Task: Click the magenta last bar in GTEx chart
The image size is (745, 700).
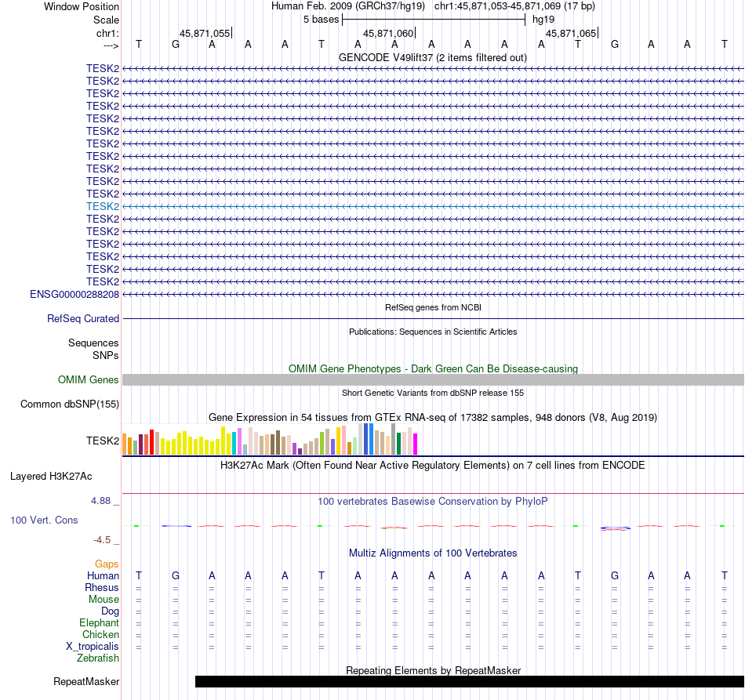Action: pos(416,444)
